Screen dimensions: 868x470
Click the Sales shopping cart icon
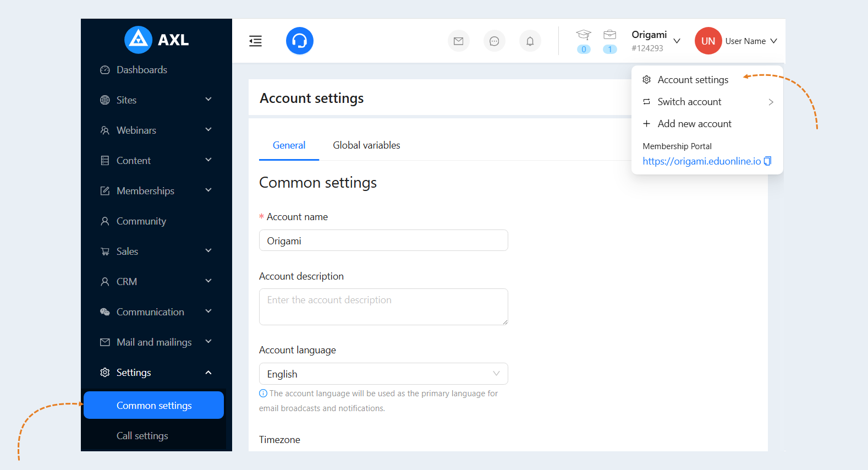click(x=105, y=252)
